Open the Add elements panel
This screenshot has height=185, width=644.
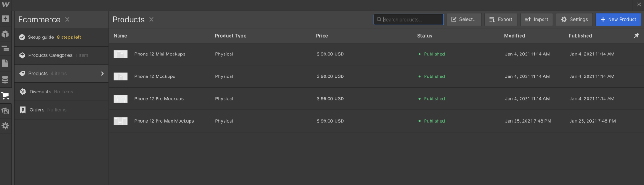[6, 19]
